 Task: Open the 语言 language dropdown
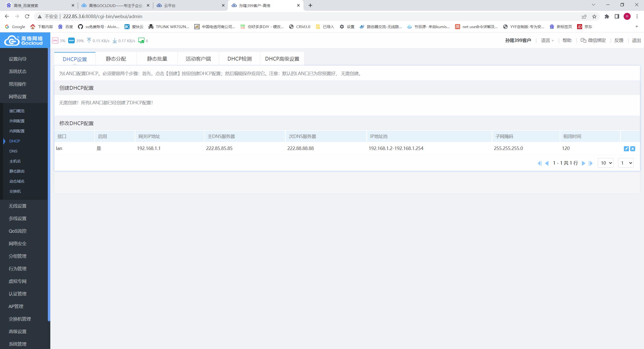547,40
